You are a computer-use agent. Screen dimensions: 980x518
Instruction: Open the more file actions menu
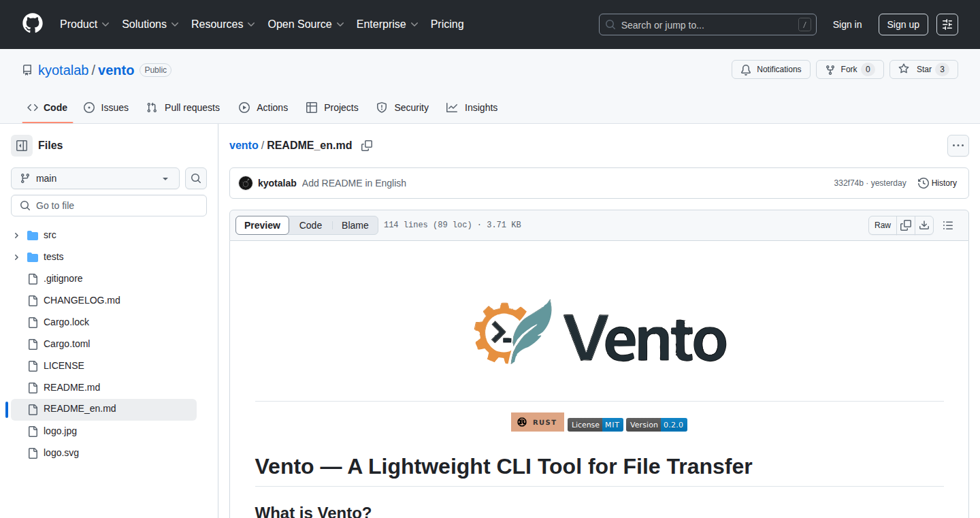tap(958, 146)
